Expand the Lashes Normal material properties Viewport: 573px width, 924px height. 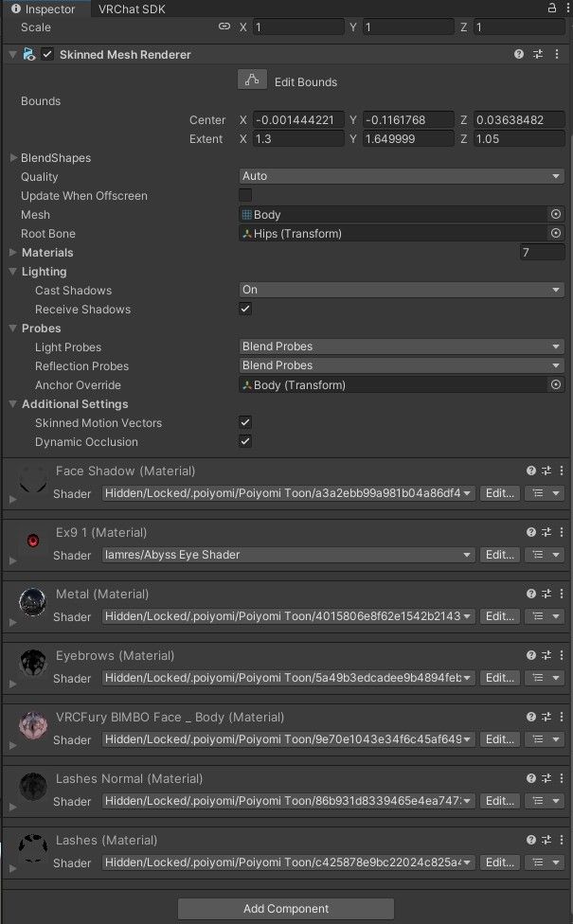12,807
